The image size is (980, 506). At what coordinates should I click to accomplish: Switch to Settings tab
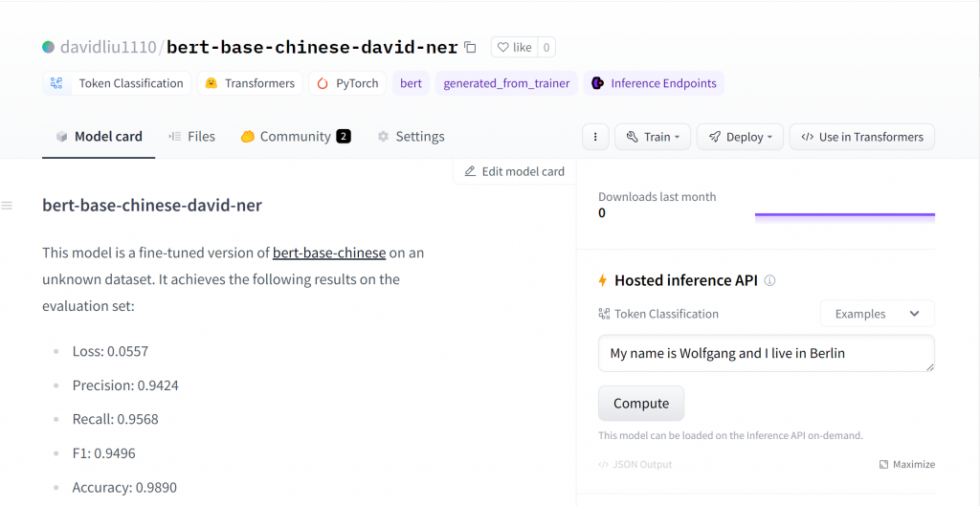(x=411, y=137)
